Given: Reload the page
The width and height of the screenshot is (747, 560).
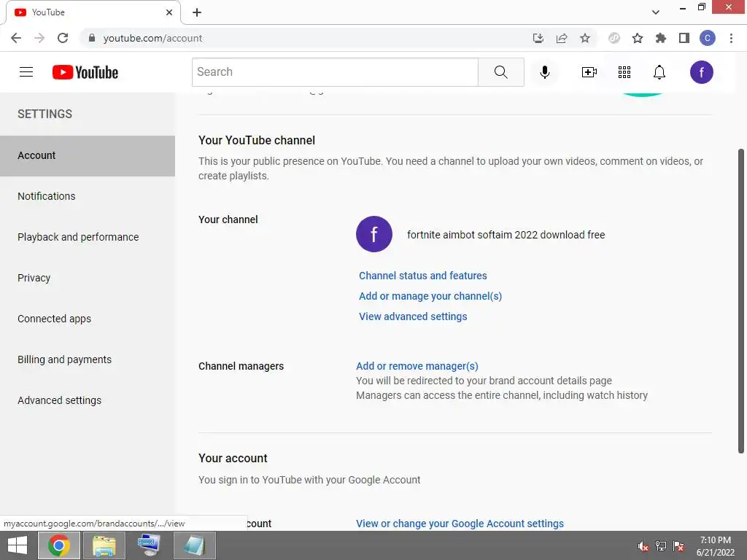Looking at the screenshot, I should 63,38.
